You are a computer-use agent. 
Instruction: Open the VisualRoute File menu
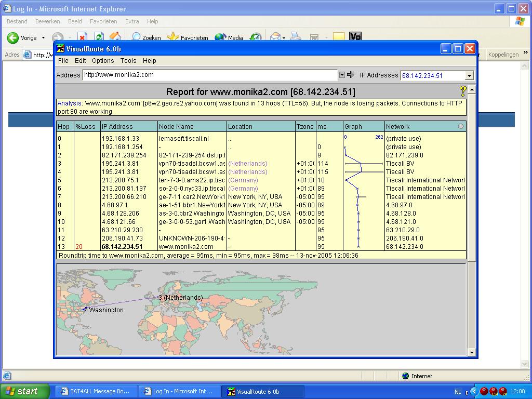coord(63,61)
